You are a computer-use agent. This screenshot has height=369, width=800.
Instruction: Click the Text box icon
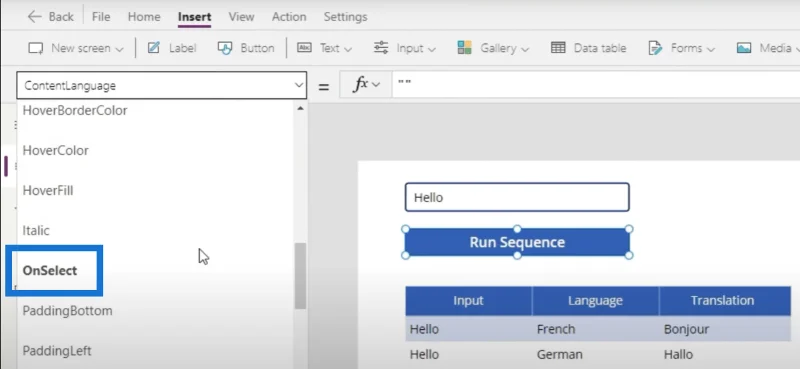[304, 48]
